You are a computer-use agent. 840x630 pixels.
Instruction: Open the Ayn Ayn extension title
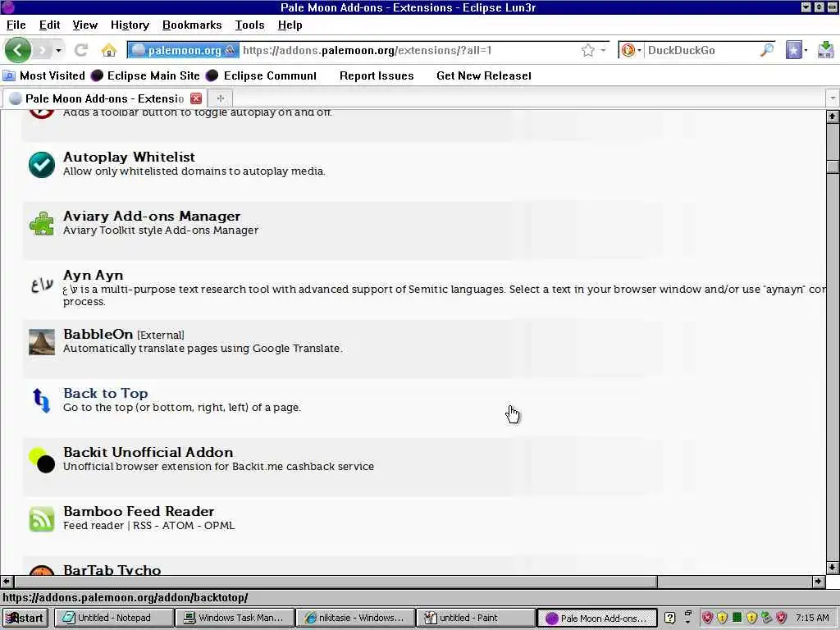coord(94,276)
